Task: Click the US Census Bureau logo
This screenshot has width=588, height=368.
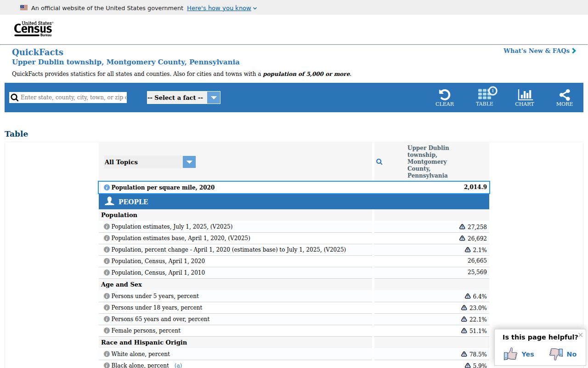Action: click(34, 29)
